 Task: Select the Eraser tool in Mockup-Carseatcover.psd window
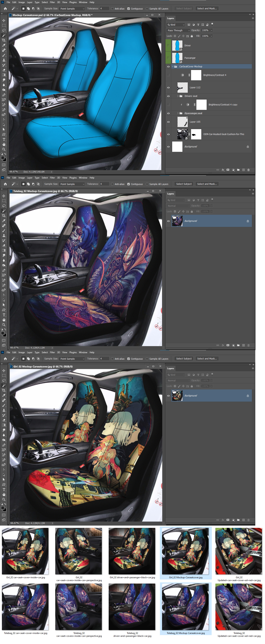(x=4, y=70)
